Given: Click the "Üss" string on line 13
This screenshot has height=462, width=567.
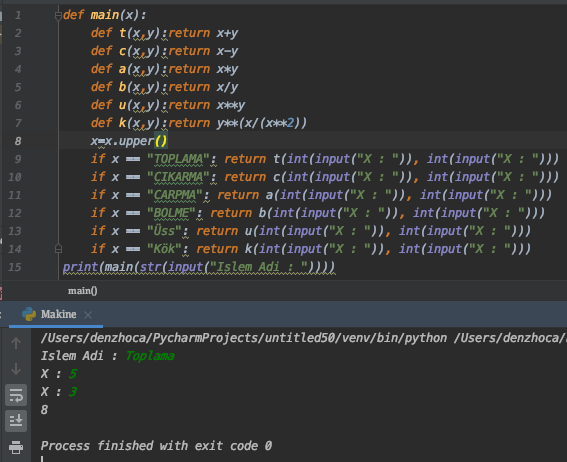Looking at the screenshot, I should (164, 231).
